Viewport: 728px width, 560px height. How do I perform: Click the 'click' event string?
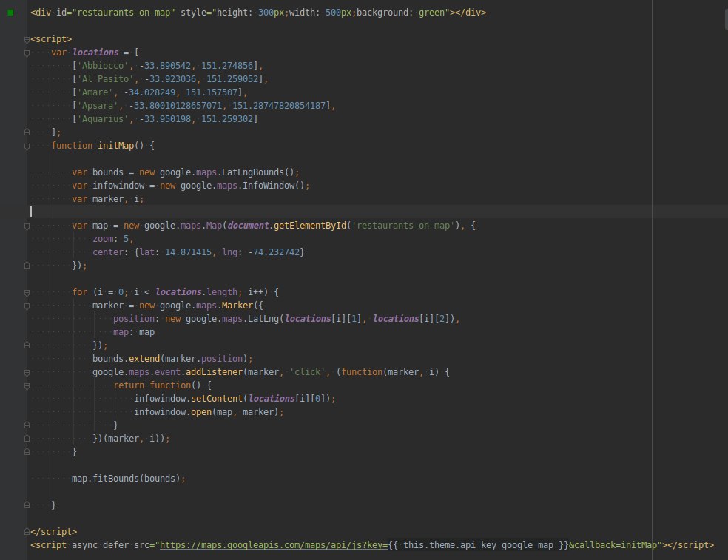coord(307,372)
